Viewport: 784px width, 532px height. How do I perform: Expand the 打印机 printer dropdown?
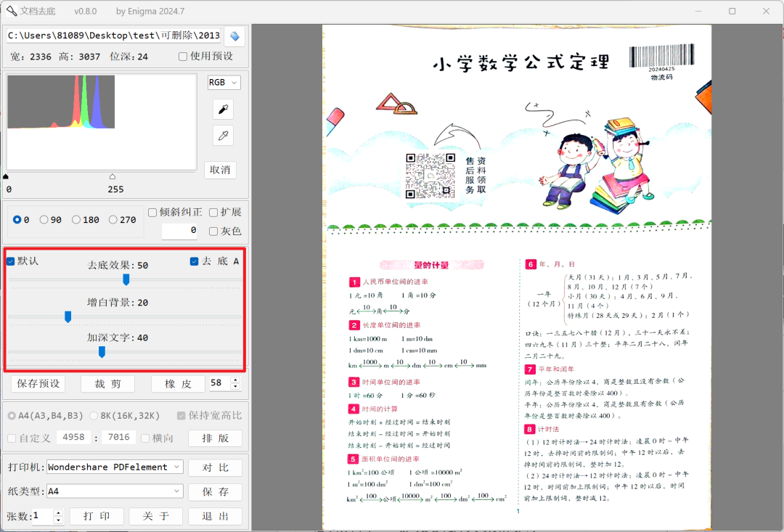(x=115, y=467)
